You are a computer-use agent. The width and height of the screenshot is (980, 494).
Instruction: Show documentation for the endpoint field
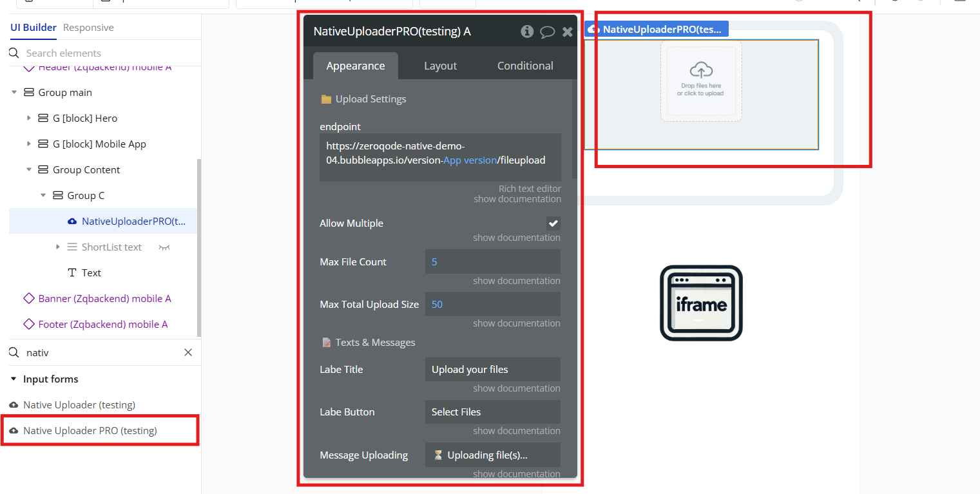[x=517, y=199]
